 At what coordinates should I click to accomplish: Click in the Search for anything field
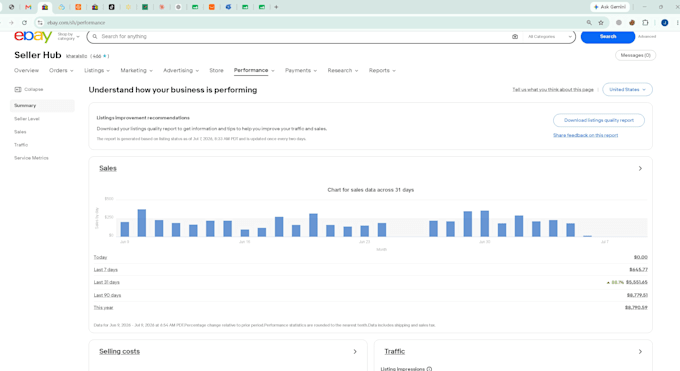pyautogui.click(x=304, y=36)
